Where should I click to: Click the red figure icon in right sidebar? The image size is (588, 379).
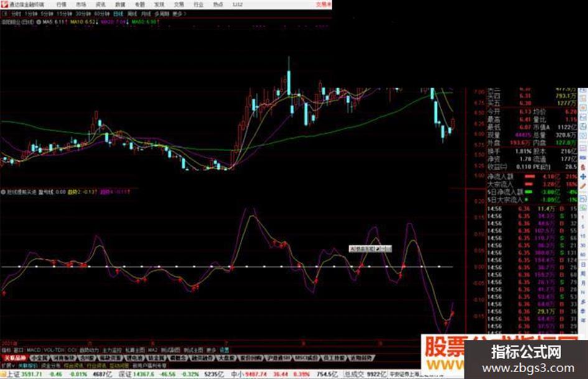(x=583, y=167)
